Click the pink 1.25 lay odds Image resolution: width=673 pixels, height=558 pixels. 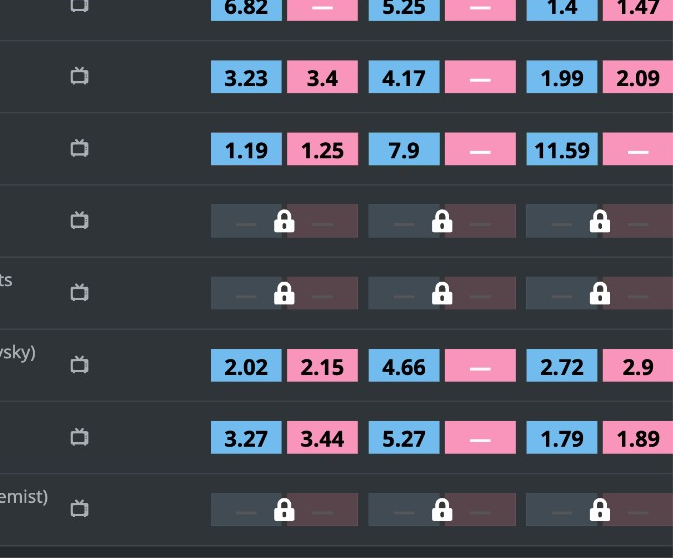[322, 149]
